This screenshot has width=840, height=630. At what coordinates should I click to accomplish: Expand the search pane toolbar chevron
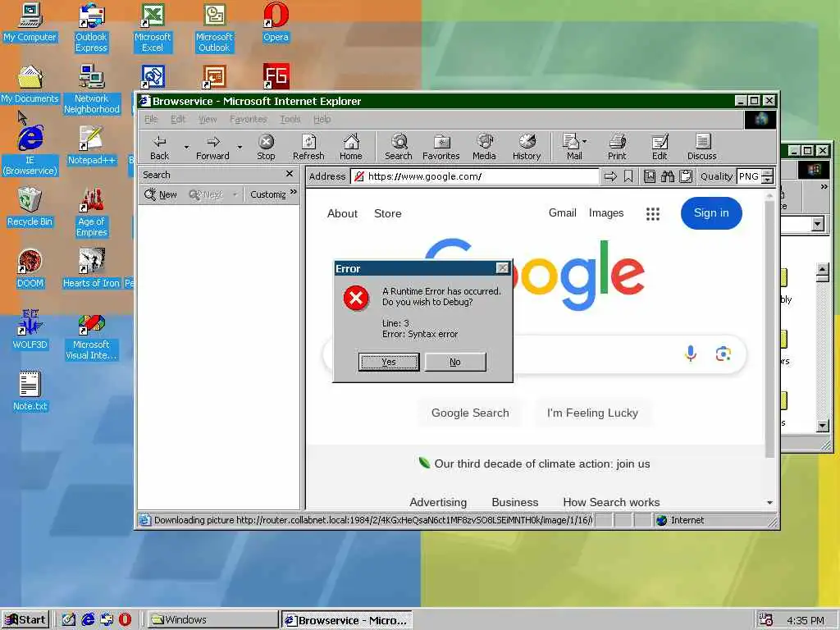(x=293, y=192)
